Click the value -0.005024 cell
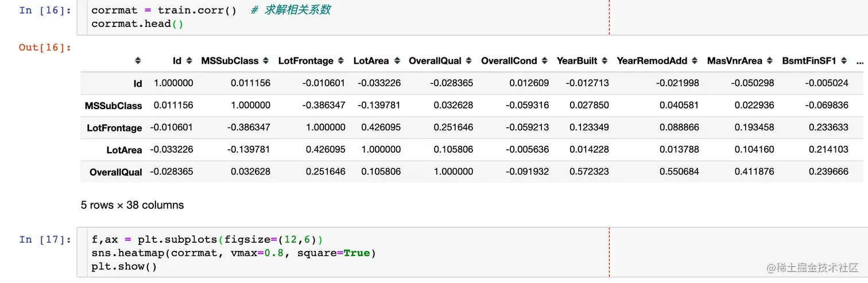This screenshot has width=868, height=283. (x=827, y=83)
